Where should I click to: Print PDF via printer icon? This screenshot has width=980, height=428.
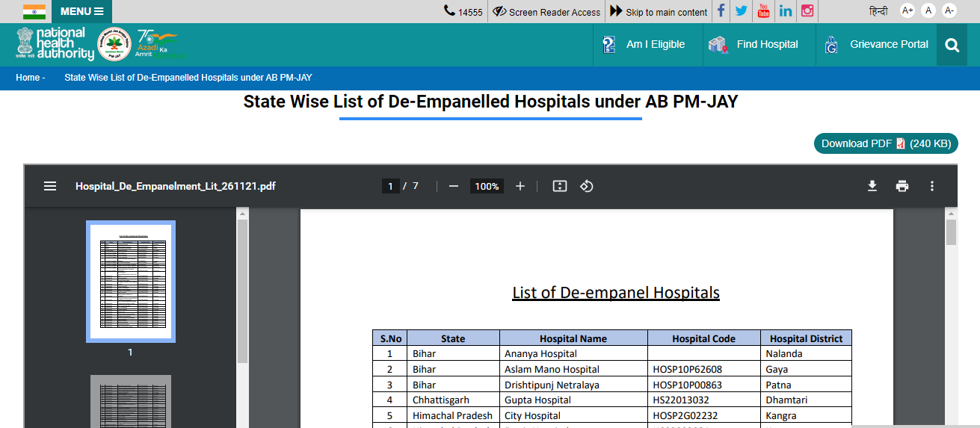pyautogui.click(x=902, y=186)
